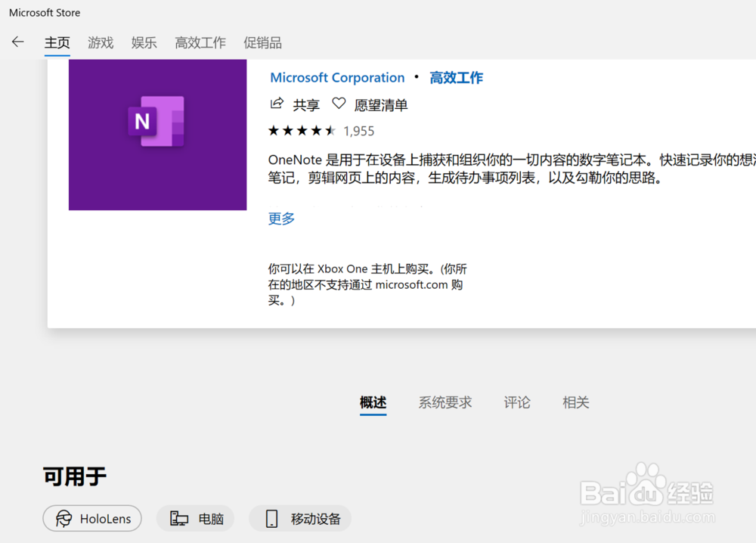756x543 pixels.
Task: Click the 可用于 heading
Action: point(75,476)
